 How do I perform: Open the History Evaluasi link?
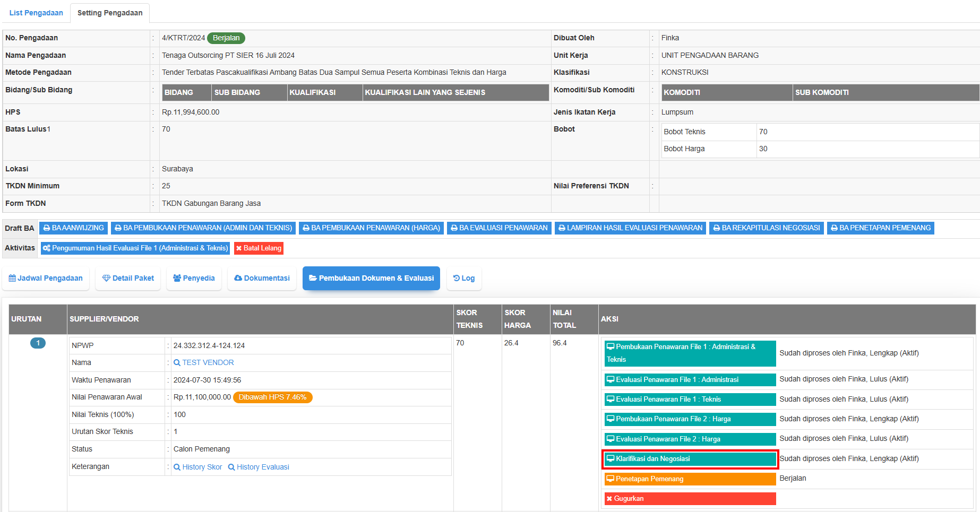pyautogui.click(x=263, y=467)
